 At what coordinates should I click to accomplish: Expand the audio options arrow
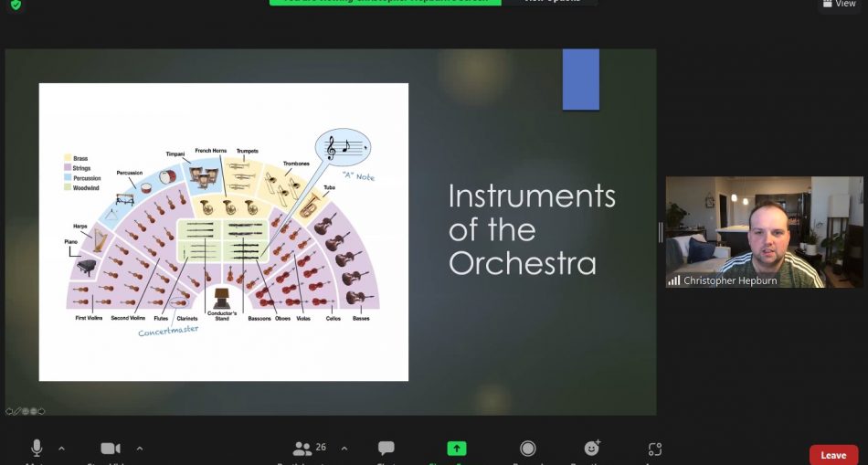[61, 449]
